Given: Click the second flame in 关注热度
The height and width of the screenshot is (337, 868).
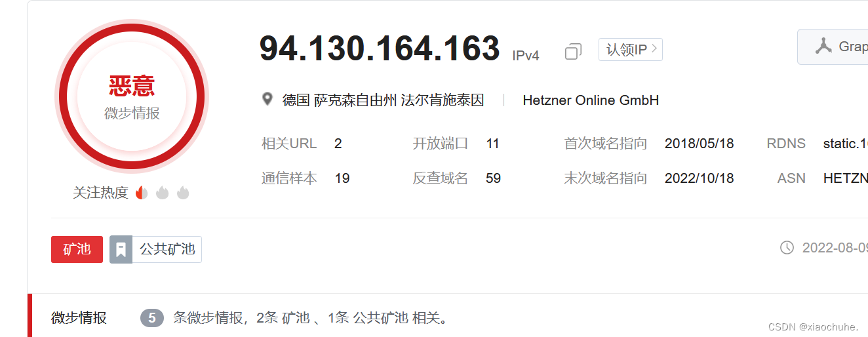Looking at the screenshot, I should pos(163,193).
